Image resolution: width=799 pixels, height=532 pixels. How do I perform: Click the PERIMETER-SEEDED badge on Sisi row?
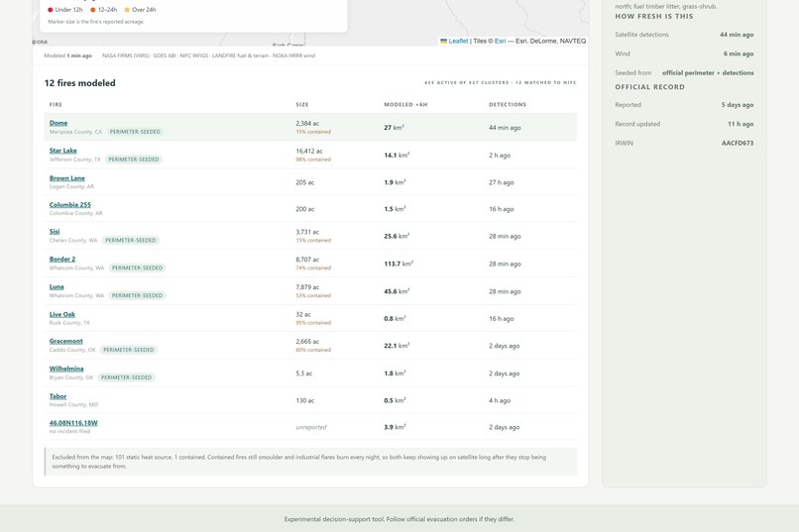point(131,241)
